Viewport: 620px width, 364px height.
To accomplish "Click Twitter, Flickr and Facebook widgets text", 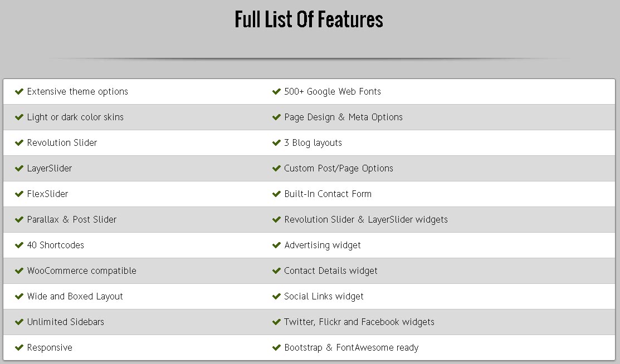I will point(359,322).
